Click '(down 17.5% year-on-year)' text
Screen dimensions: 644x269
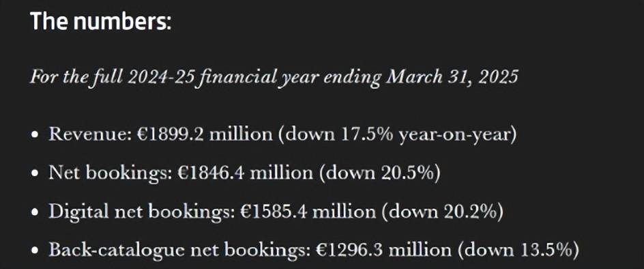click(x=397, y=135)
